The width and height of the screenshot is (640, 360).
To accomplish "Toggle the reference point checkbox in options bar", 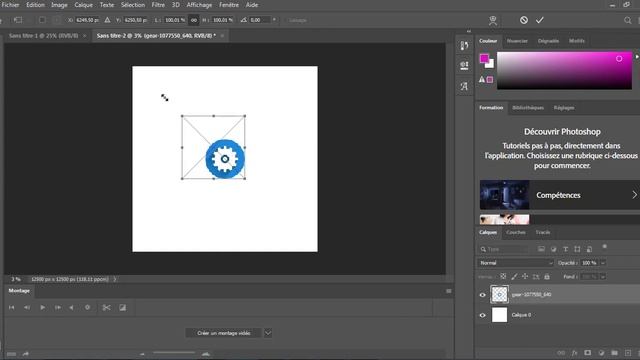I will point(42,20).
